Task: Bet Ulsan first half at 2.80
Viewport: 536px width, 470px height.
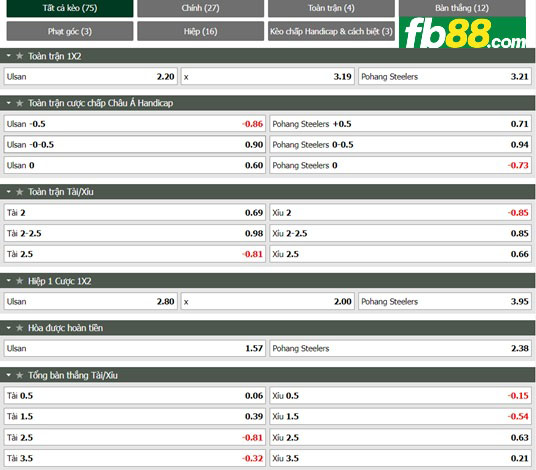Action: [x=91, y=301]
